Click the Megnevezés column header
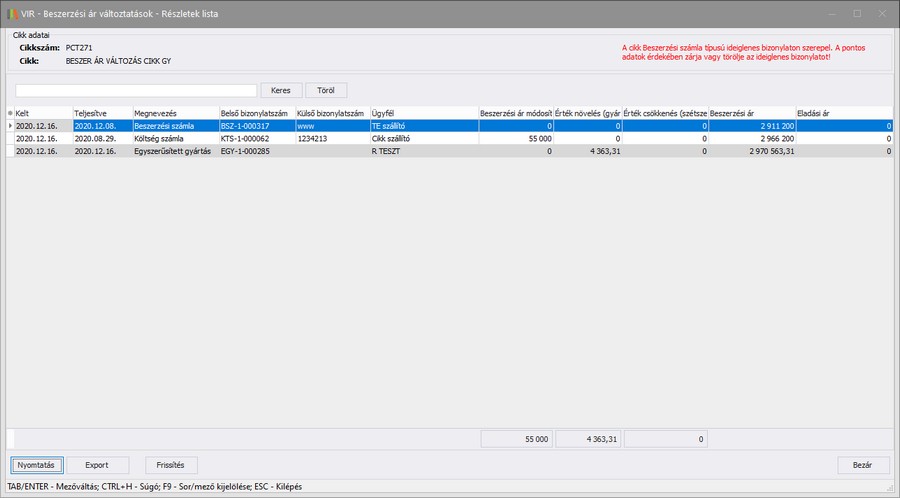 [174, 113]
